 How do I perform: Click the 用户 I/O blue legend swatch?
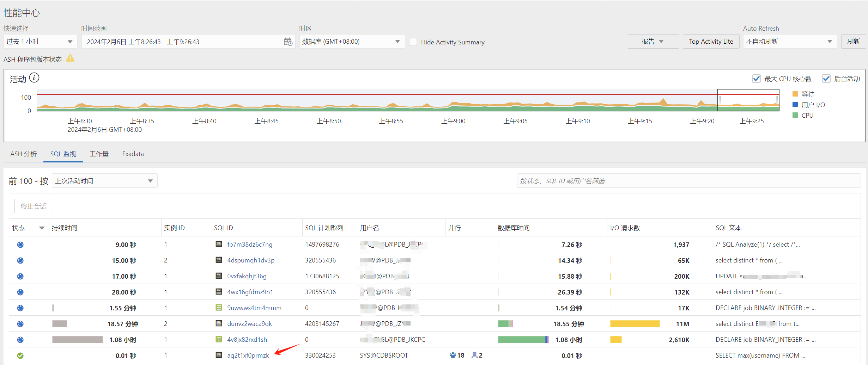click(x=795, y=104)
